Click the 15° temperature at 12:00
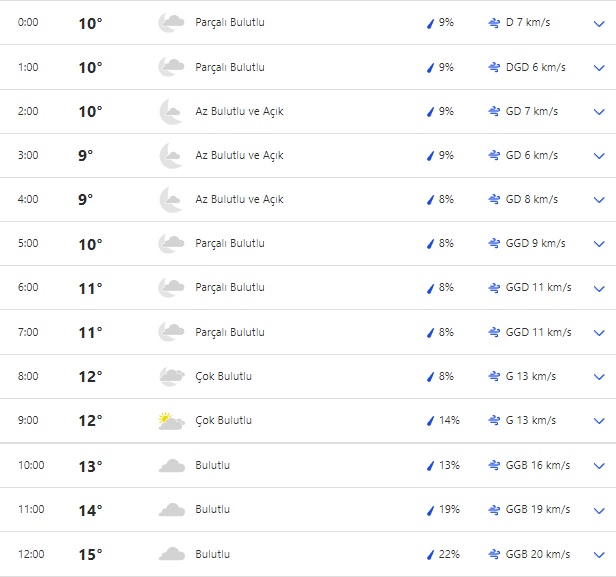 click(x=90, y=554)
